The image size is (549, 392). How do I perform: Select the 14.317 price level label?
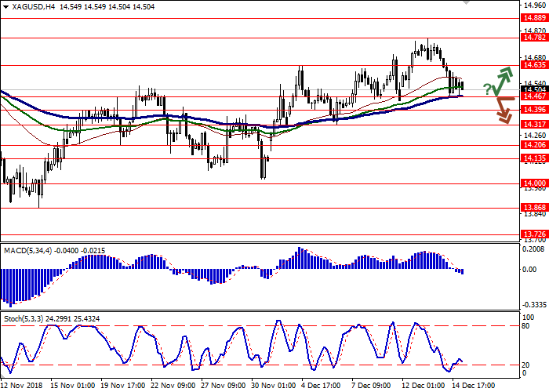pos(534,125)
